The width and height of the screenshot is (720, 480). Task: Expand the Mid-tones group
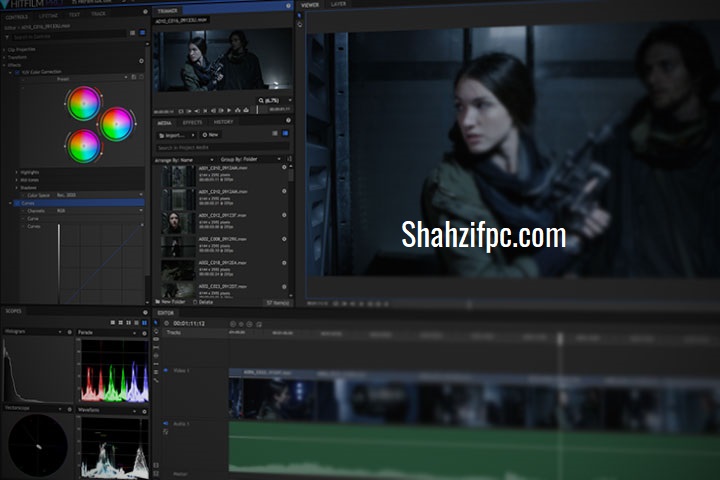(x=17, y=180)
